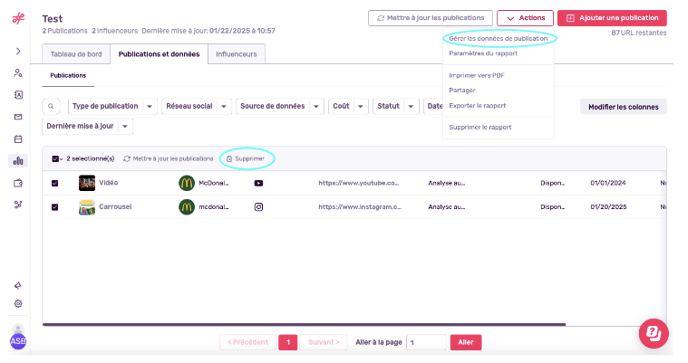Open Dernière mise à jour filter dropdown

(87, 126)
